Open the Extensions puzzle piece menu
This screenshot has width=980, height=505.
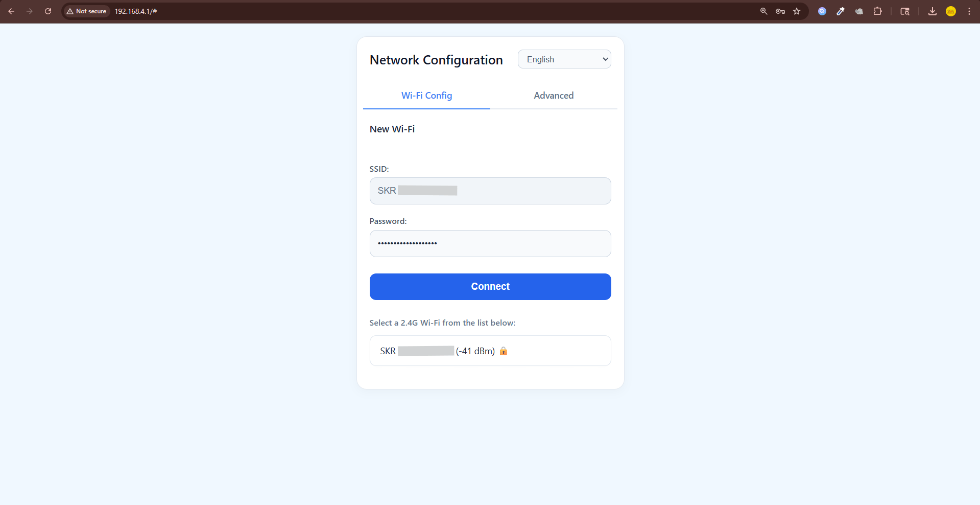(x=877, y=11)
